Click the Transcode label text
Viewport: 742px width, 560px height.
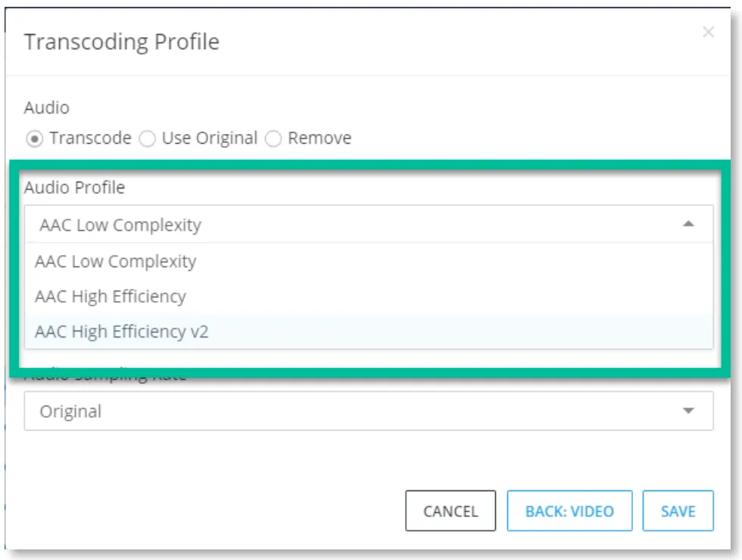click(x=90, y=138)
